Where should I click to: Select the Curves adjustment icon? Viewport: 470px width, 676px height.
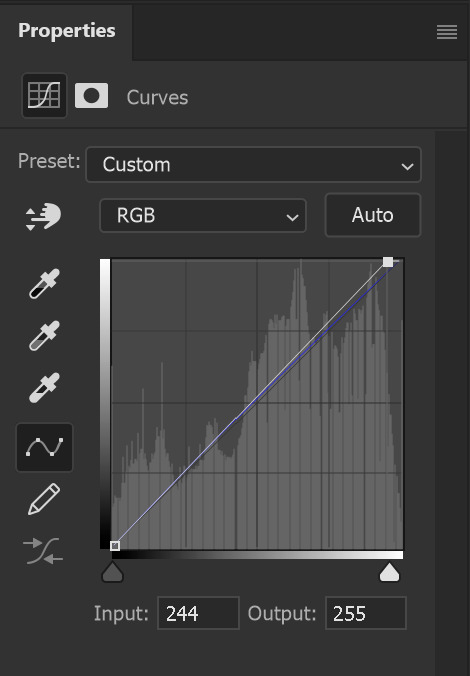pyautogui.click(x=44, y=95)
